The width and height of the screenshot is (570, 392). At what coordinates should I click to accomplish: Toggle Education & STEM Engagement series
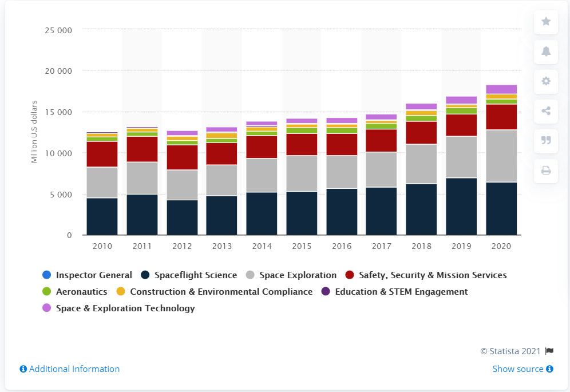(x=395, y=292)
